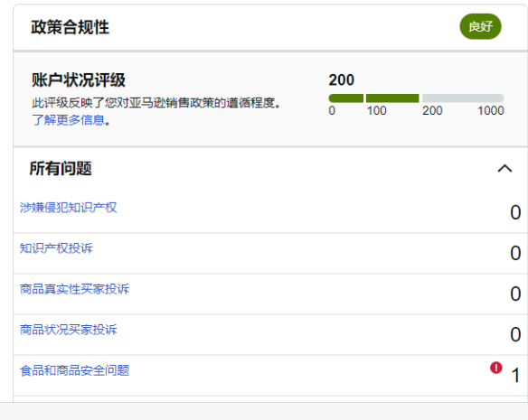
Task: Click the first green segment of rating bar
Action: click(x=346, y=98)
